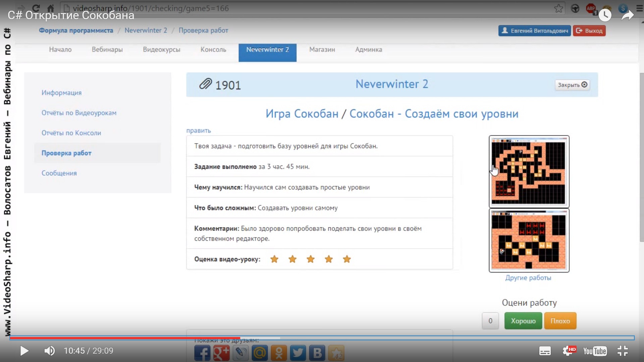Share via Mail.ru @ icon
Screen dimensions: 644x362
coord(260,353)
